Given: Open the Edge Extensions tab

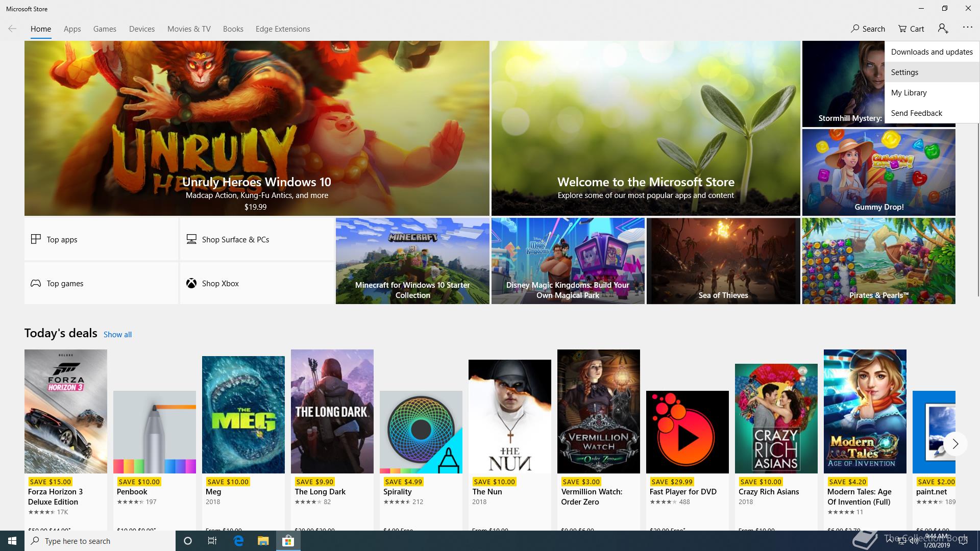Looking at the screenshot, I should (x=283, y=29).
